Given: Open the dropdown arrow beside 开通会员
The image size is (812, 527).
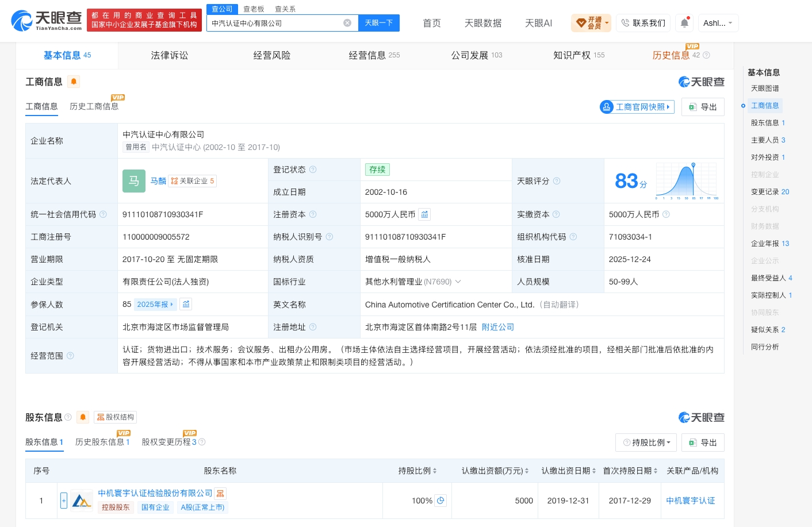Looking at the screenshot, I should coord(607,23).
